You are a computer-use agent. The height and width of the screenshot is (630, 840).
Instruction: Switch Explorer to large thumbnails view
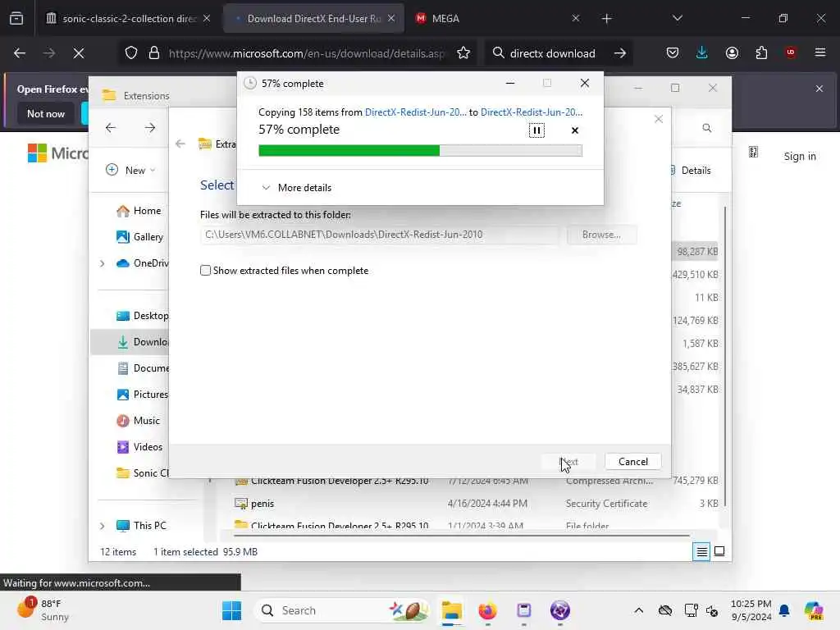(x=719, y=551)
